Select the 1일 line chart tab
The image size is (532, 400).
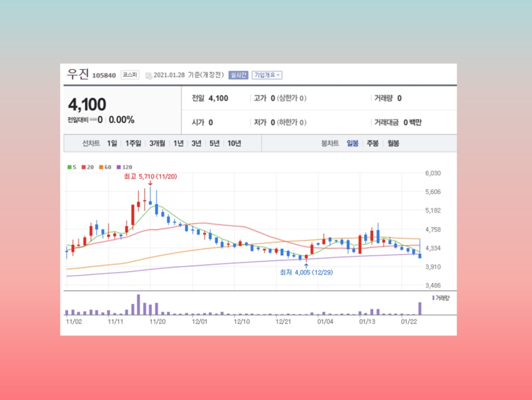pyautogui.click(x=112, y=144)
